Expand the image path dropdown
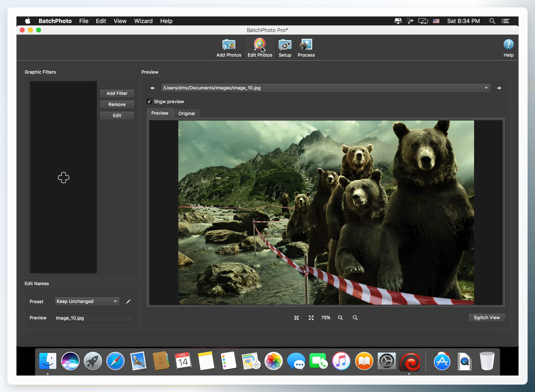This screenshot has height=392, width=535. [x=486, y=88]
